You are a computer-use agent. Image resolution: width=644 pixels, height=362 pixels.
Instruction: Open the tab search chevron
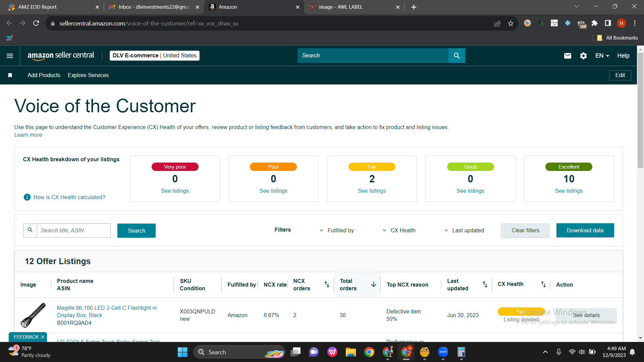577,6
